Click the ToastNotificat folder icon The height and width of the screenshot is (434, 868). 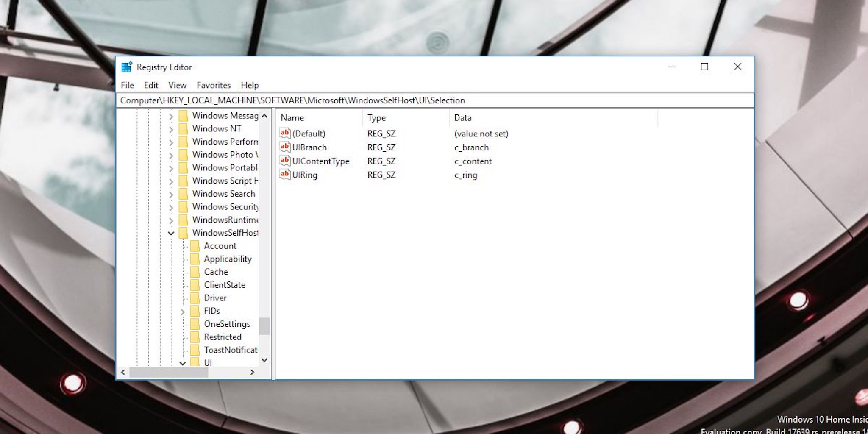195,350
